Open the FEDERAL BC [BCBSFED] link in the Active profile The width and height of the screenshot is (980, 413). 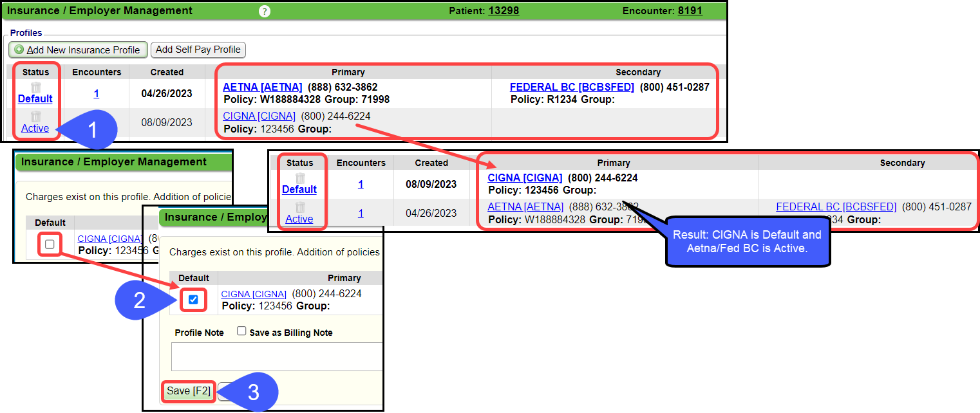pos(836,207)
